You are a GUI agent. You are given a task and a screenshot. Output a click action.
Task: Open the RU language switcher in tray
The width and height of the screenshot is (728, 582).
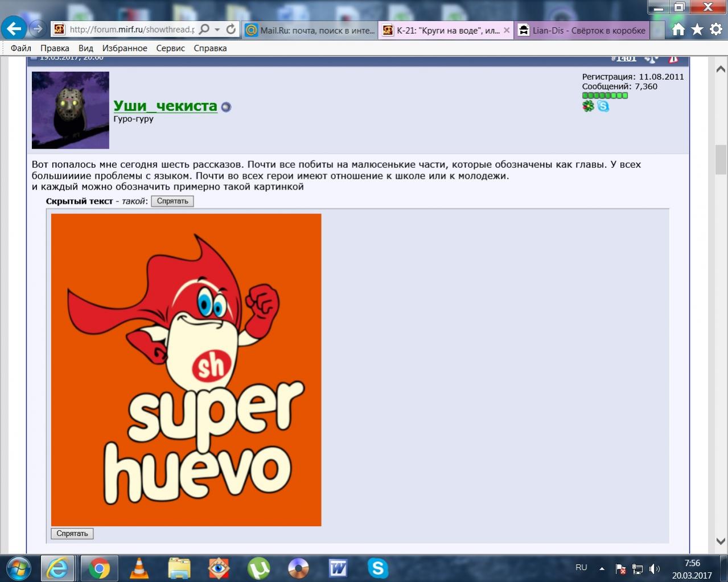coord(581,568)
